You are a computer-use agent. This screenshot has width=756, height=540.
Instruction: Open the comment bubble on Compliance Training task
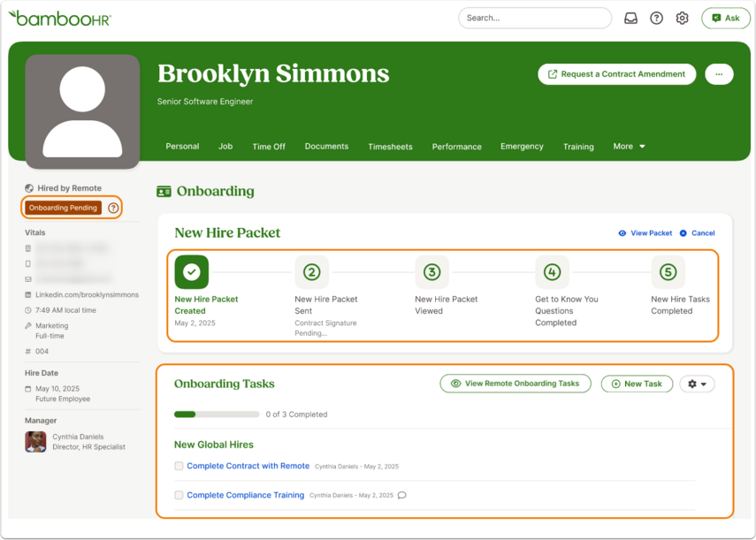coord(402,495)
